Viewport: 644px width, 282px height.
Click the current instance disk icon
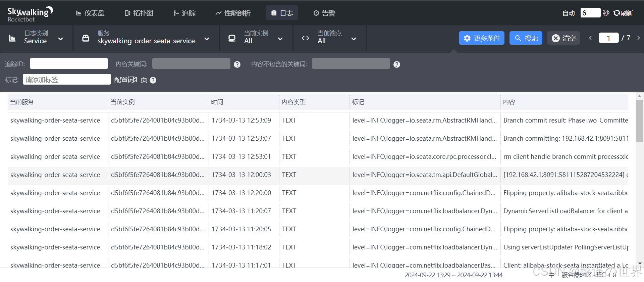232,38
